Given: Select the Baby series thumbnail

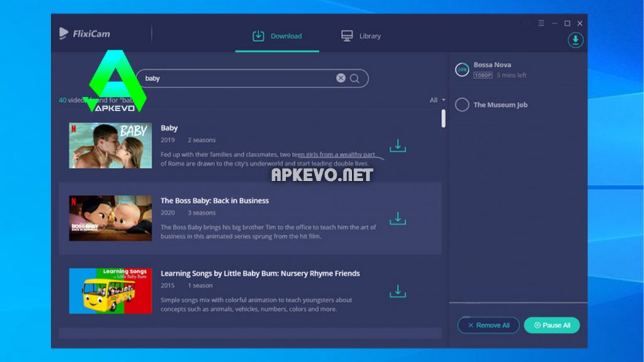Looking at the screenshot, I should pos(111,146).
